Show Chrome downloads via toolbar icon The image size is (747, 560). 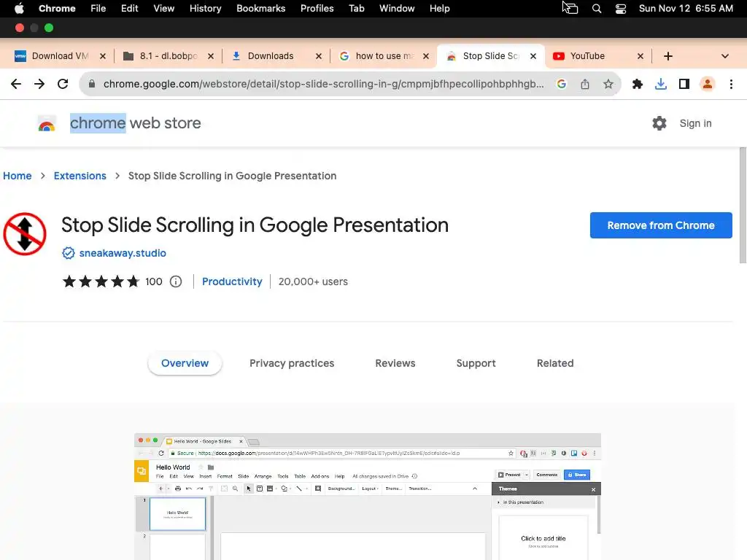pyautogui.click(x=661, y=85)
